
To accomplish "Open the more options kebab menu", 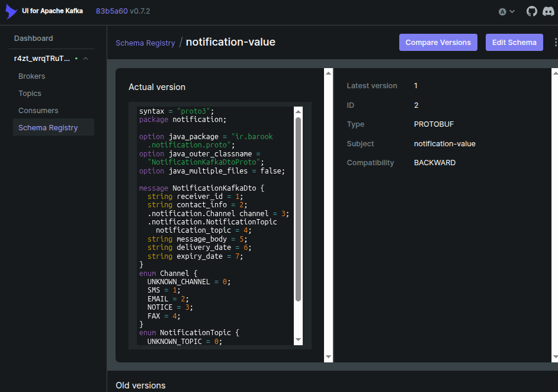I will [556, 42].
